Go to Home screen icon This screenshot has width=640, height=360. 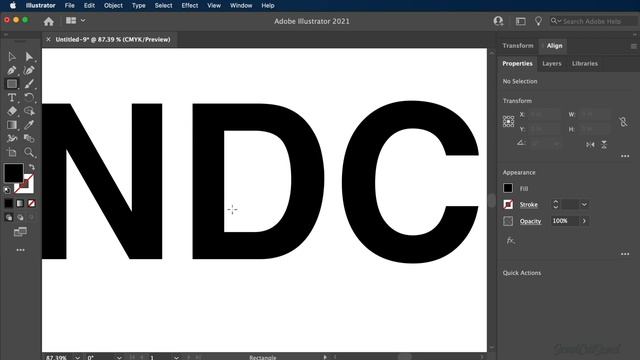pos(49,21)
